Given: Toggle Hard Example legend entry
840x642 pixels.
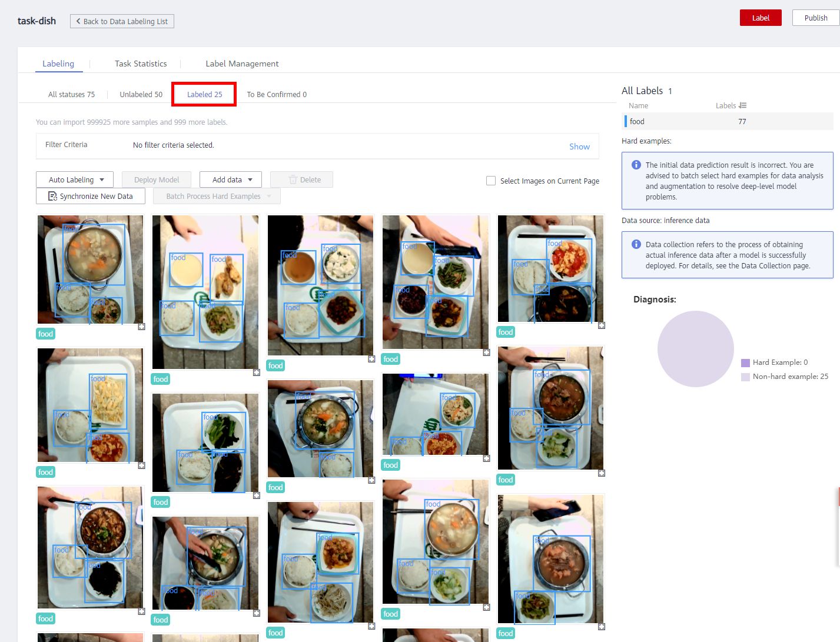Looking at the screenshot, I should click(745, 362).
